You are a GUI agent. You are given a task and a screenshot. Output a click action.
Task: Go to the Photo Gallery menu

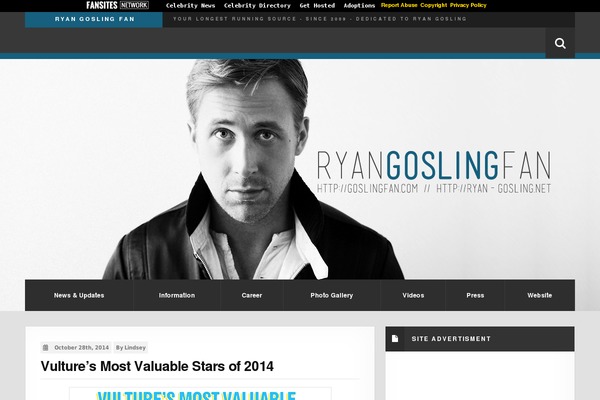pyautogui.click(x=331, y=295)
